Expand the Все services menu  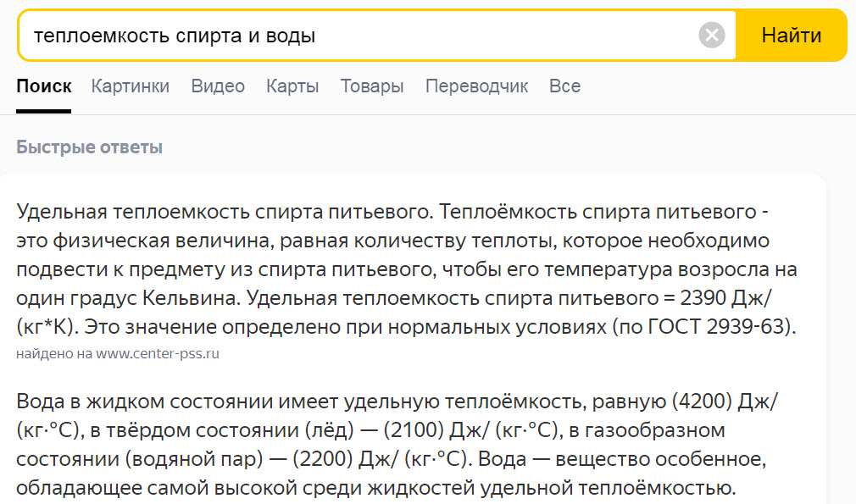tap(564, 86)
